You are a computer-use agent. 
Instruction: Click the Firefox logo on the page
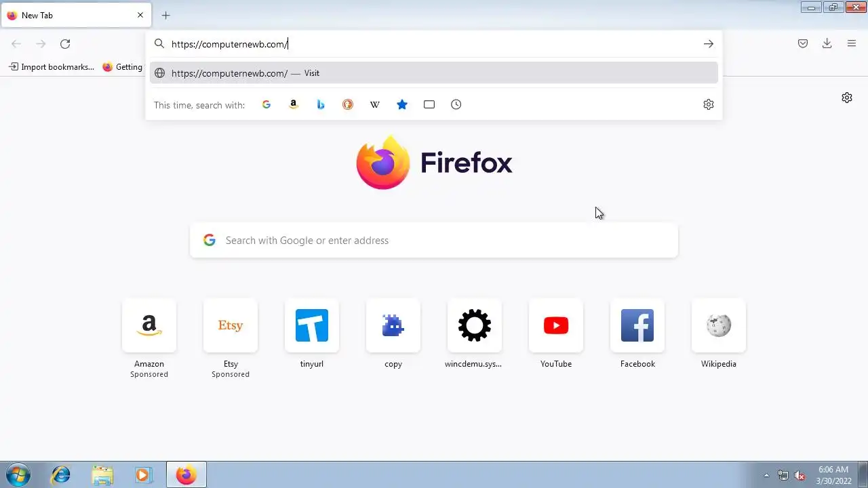click(383, 163)
